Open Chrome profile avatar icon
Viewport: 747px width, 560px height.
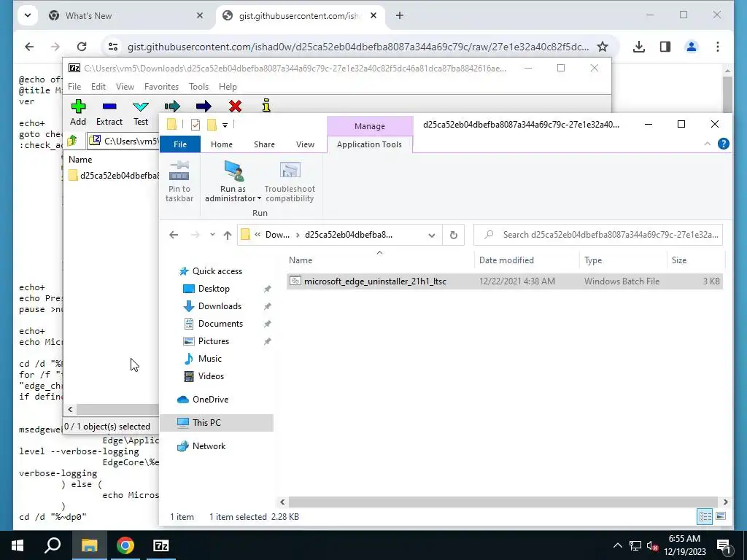click(692, 47)
